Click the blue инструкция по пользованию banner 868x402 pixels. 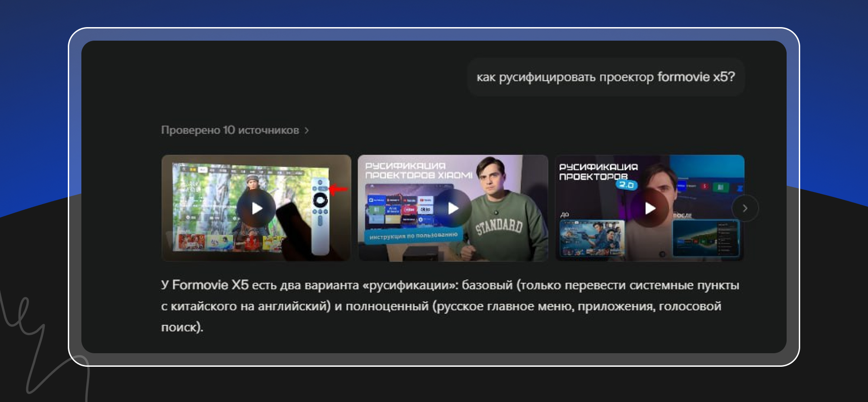(x=413, y=236)
